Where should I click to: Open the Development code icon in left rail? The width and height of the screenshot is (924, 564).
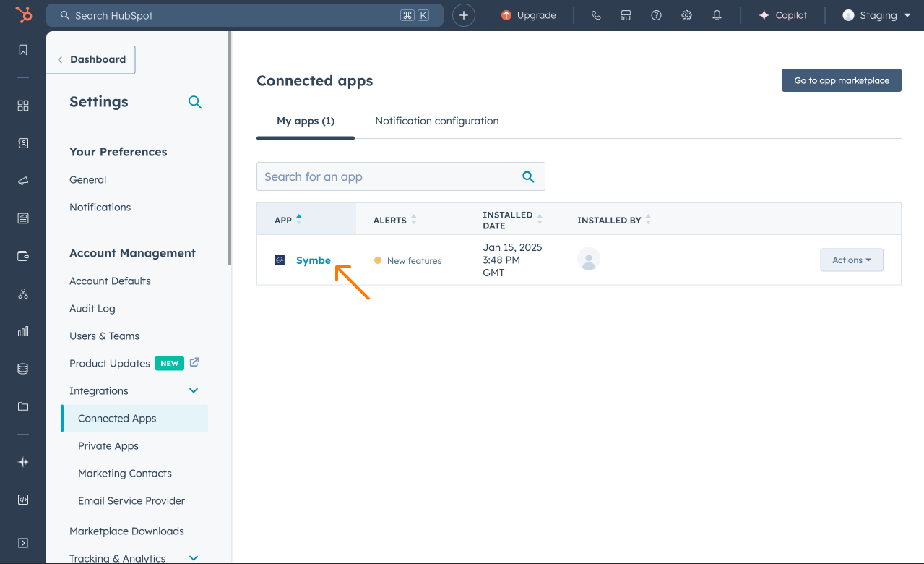23,500
